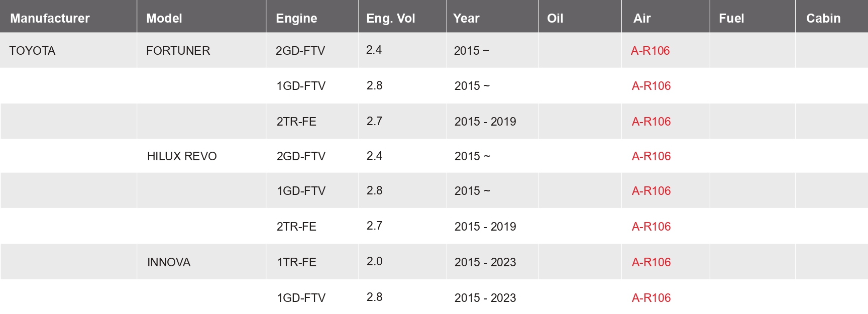Image resolution: width=868 pixels, height=314 pixels.
Task: Select the Engine column header
Action: pos(296,18)
